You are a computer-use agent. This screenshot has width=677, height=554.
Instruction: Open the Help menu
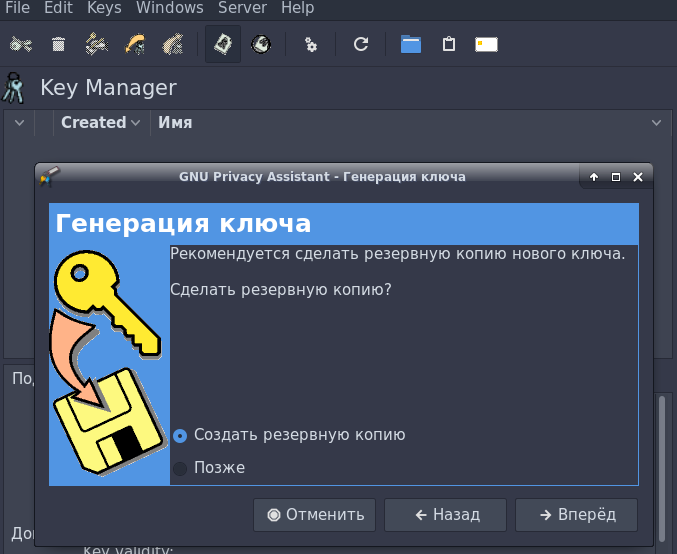click(x=297, y=8)
